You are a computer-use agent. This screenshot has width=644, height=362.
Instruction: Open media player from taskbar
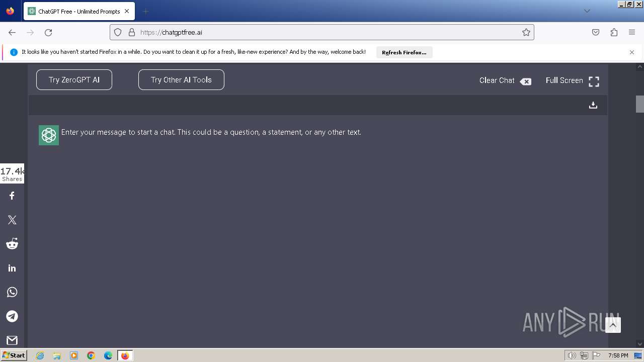coord(74,355)
